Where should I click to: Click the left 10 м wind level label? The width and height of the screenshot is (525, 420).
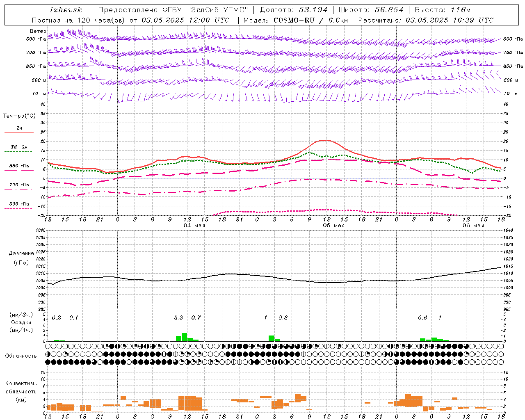coord(39,94)
